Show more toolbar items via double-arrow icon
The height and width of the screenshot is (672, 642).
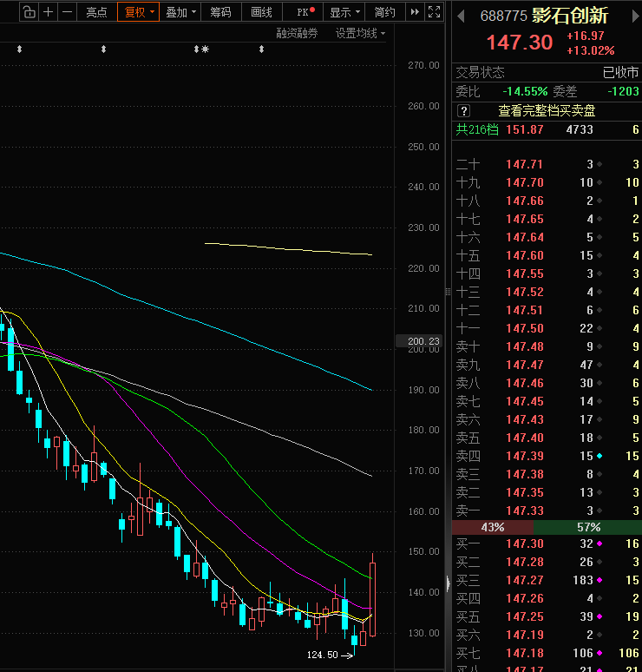click(x=415, y=12)
